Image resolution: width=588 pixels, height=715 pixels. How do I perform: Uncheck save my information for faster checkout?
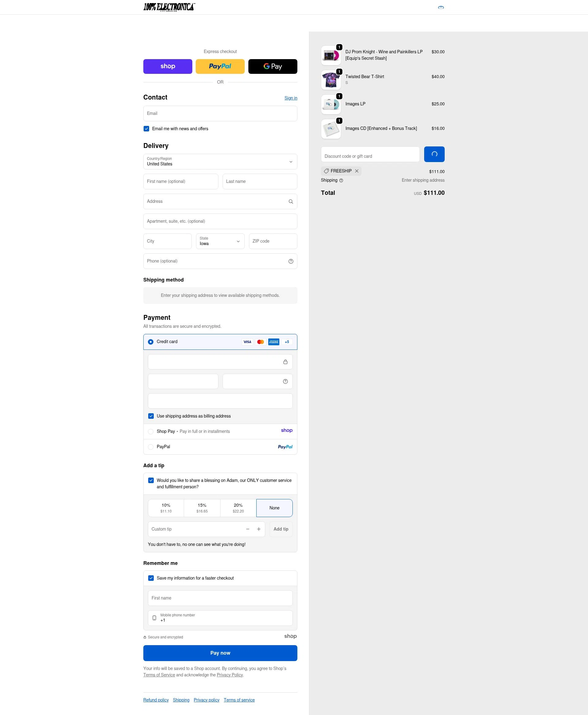151,578
